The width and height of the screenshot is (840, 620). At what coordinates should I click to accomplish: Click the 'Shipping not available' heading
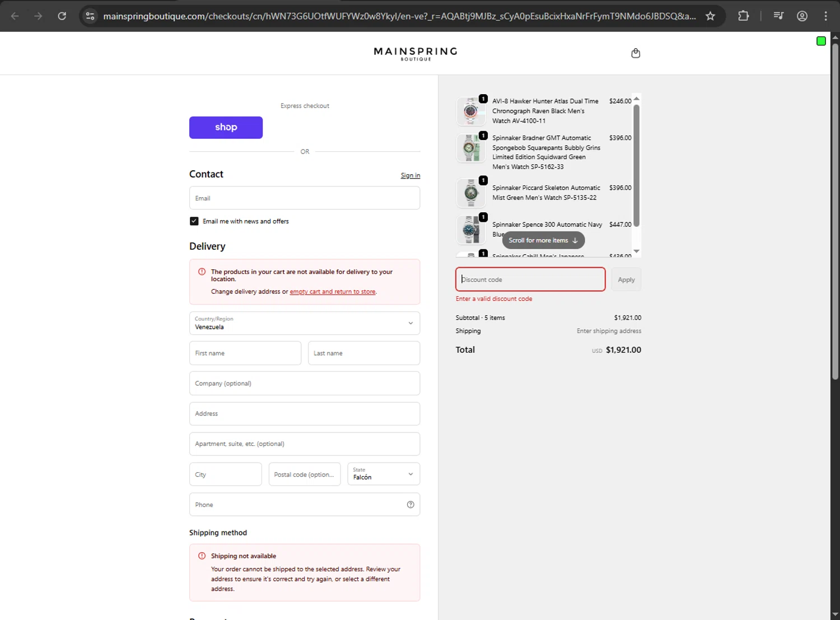(244, 556)
